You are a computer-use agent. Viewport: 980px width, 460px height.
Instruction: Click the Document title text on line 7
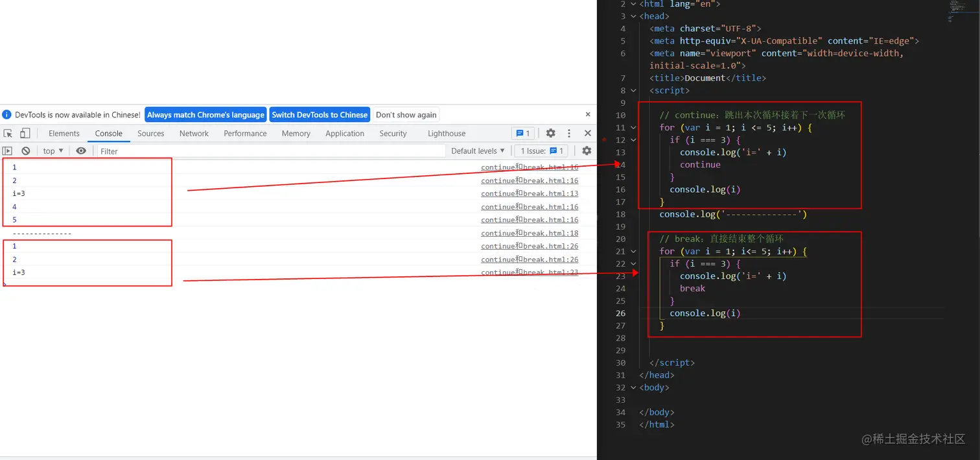705,78
